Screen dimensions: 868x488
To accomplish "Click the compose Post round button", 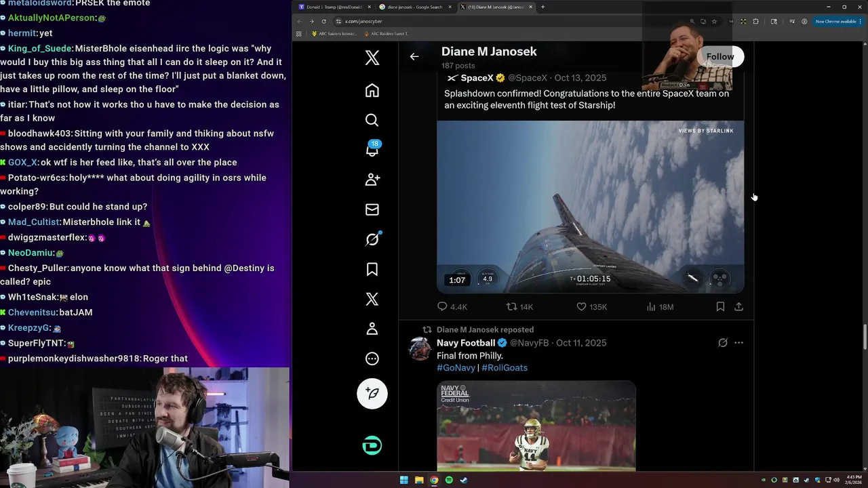I will click(372, 393).
